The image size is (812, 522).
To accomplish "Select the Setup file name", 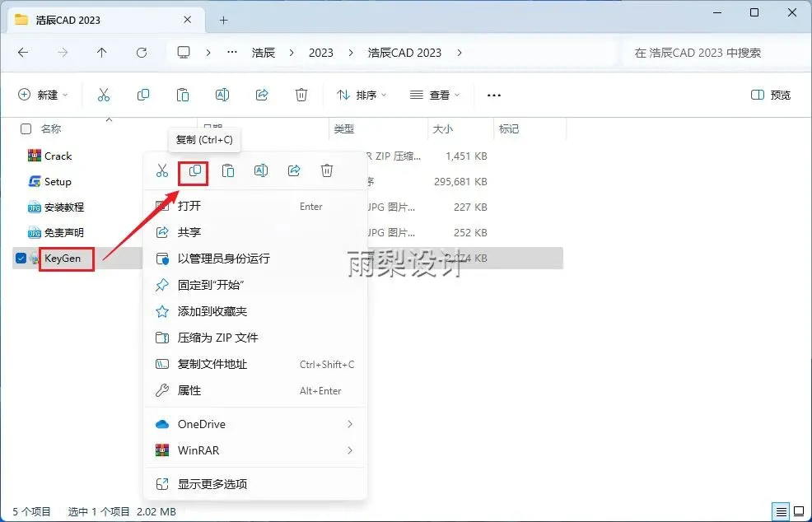I will coord(58,182).
